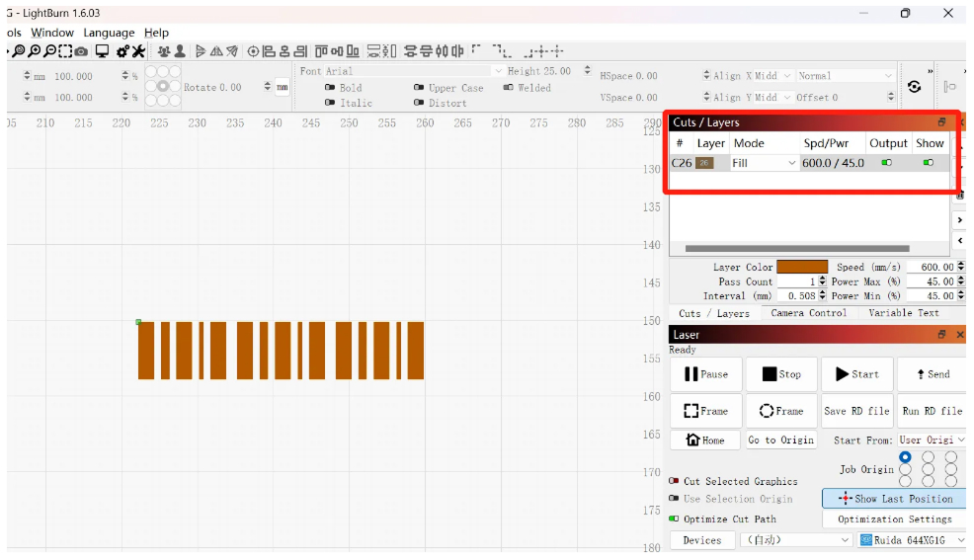Click the Save RD file button
This screenshot has height=560, width=974.
click(856, 411)
